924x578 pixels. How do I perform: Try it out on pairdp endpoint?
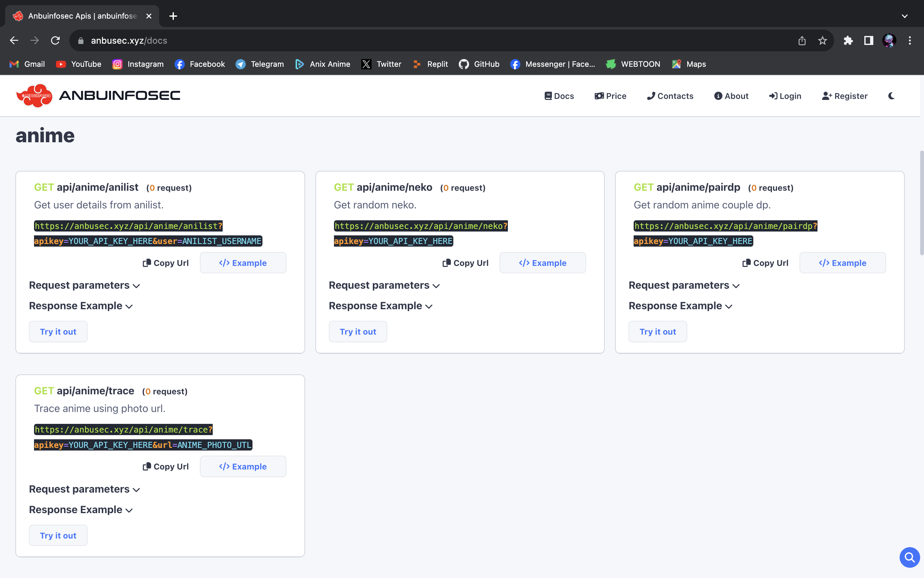pos(657,331)
